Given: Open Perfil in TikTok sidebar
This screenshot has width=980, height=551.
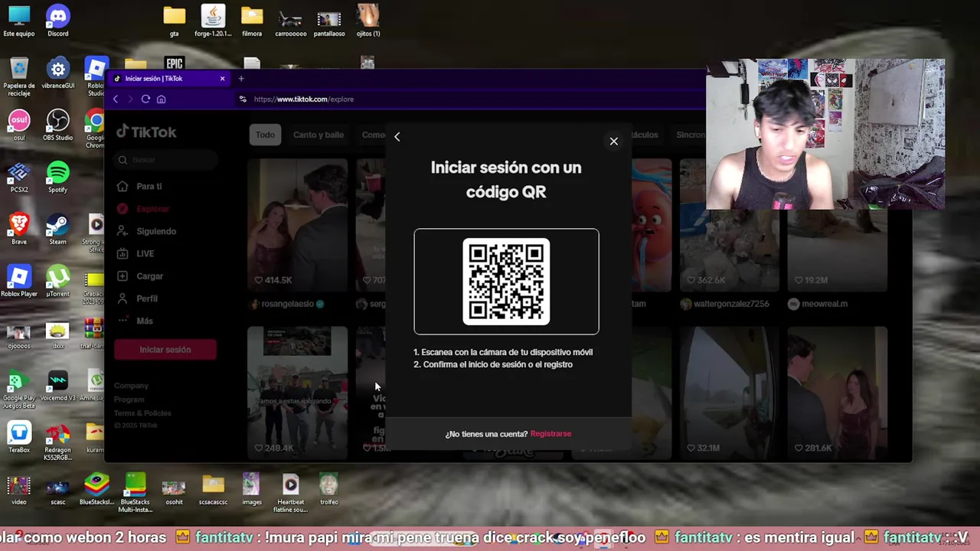Looking at the screenshot, I should [146, 298].
